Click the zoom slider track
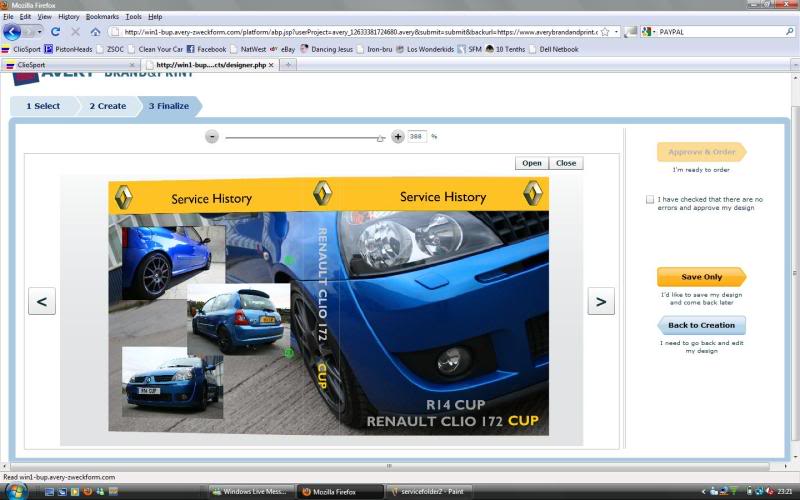The width and height of the screenshot is (800, 500). 300,137
